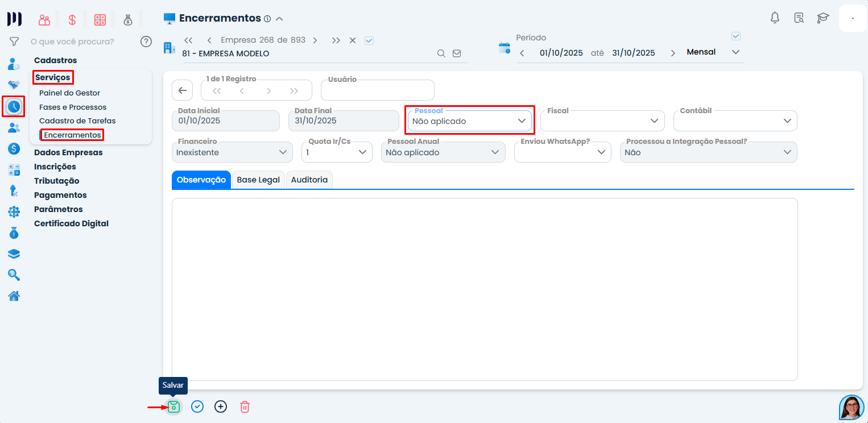Open the calculator grid sidebar icon
Screen dimensions: 868x423
[14, 169]
